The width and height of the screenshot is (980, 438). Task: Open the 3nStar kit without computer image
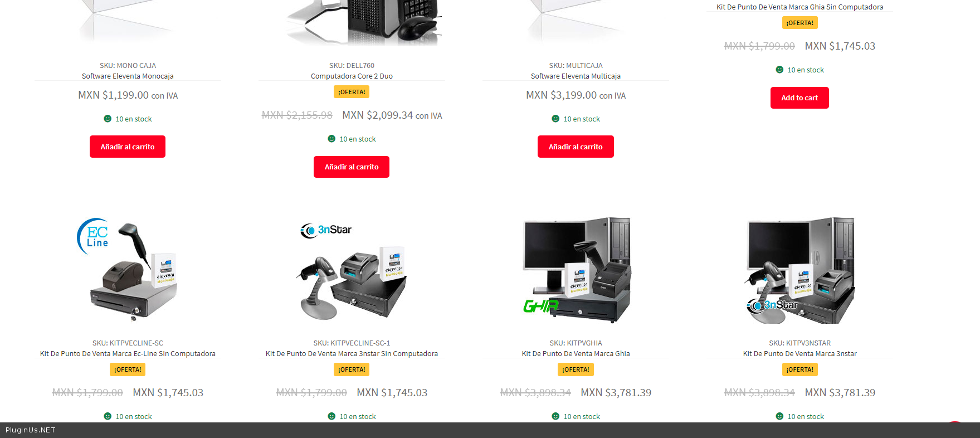click(x=352, y=270)
